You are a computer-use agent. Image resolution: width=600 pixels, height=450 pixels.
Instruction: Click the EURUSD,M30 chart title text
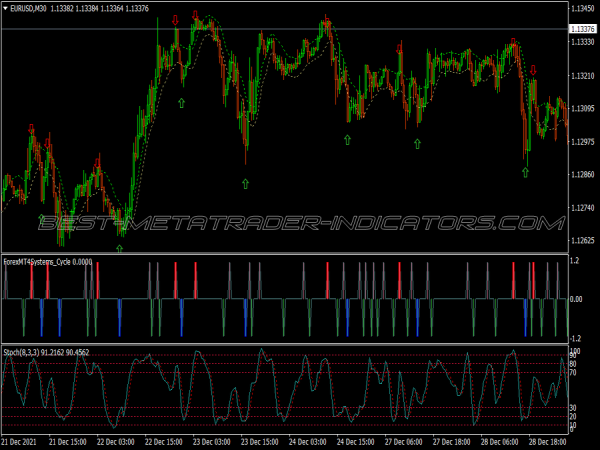(x=28, y=8)
